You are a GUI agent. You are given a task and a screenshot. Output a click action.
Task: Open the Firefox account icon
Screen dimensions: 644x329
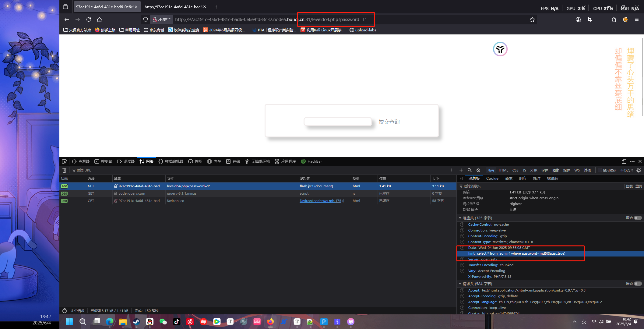click(x=578, y=19)
